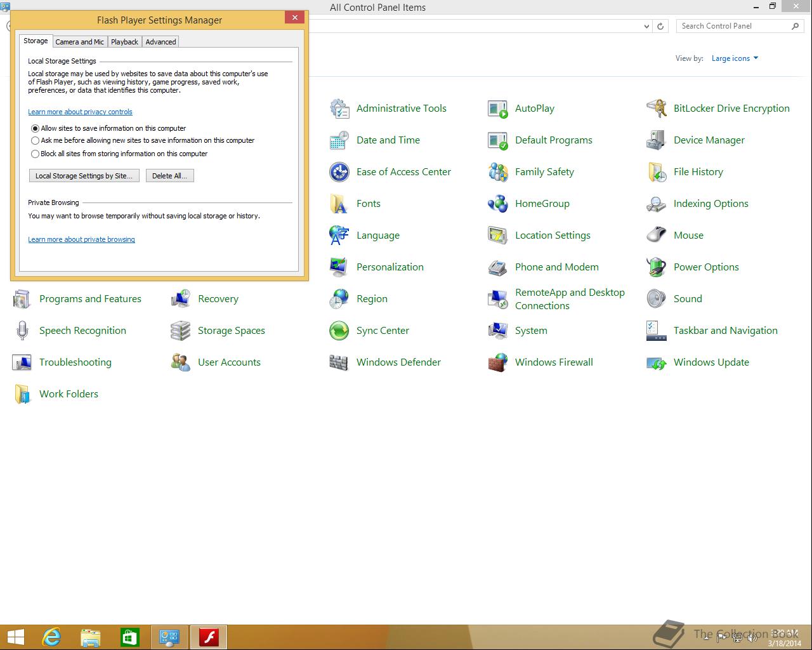Click the search magnifier icon

click(795, 26)
